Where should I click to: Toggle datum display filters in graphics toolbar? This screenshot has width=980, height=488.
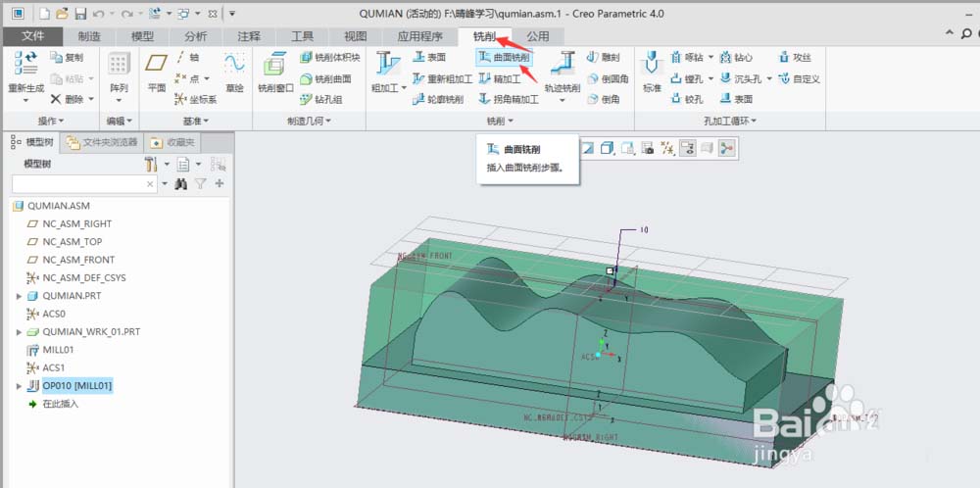click(668, 148)
